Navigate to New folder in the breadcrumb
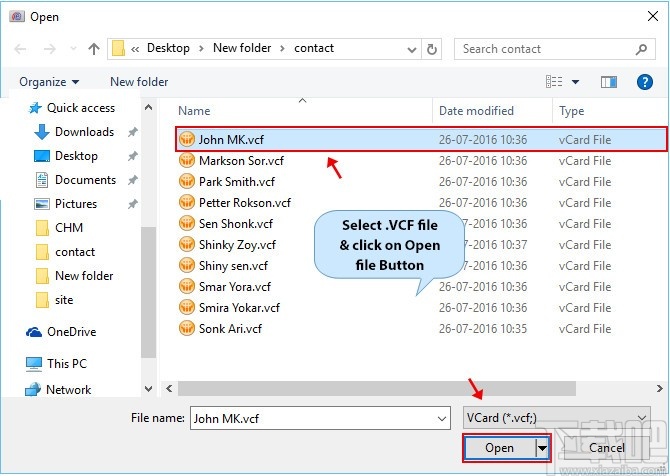 (x=242, y=48)
